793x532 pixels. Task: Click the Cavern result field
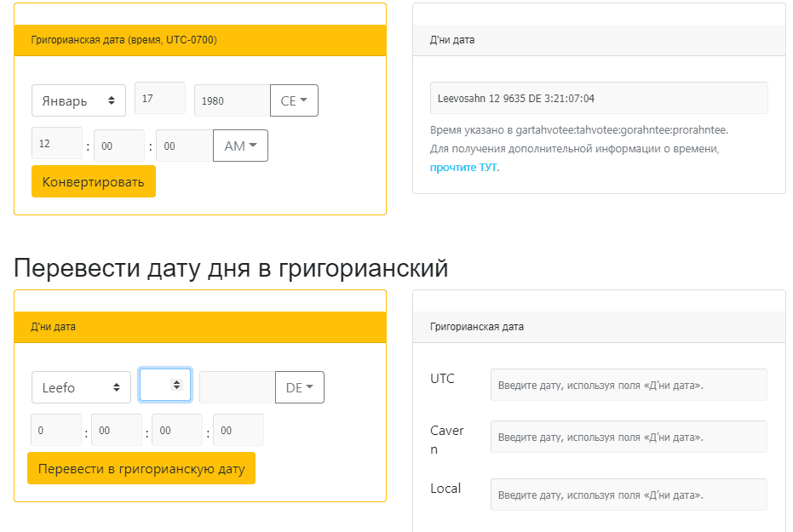pos(628,436)
